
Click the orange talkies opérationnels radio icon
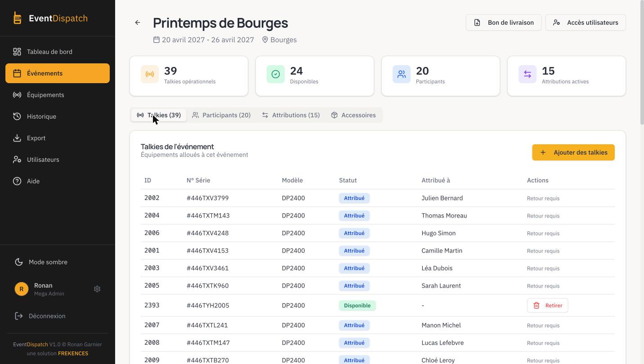[150, 74]
